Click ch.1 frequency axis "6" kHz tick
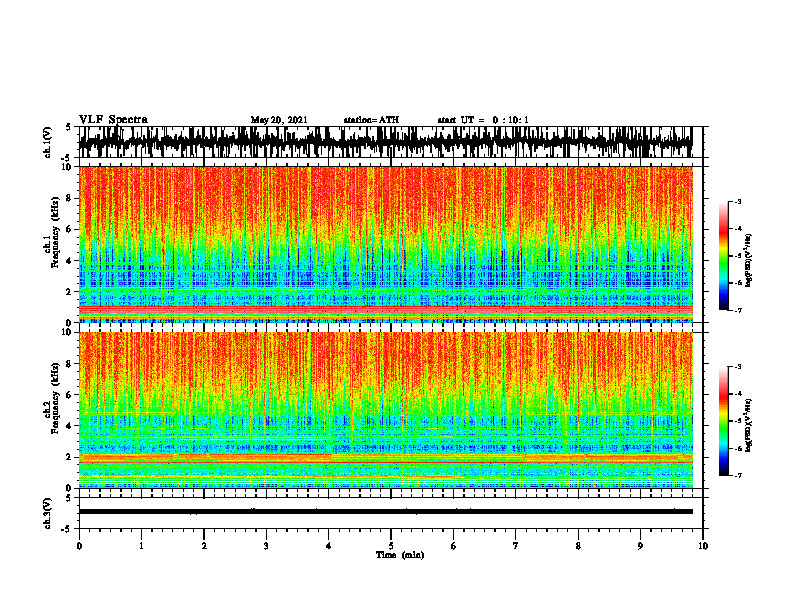 pos(69,229)
